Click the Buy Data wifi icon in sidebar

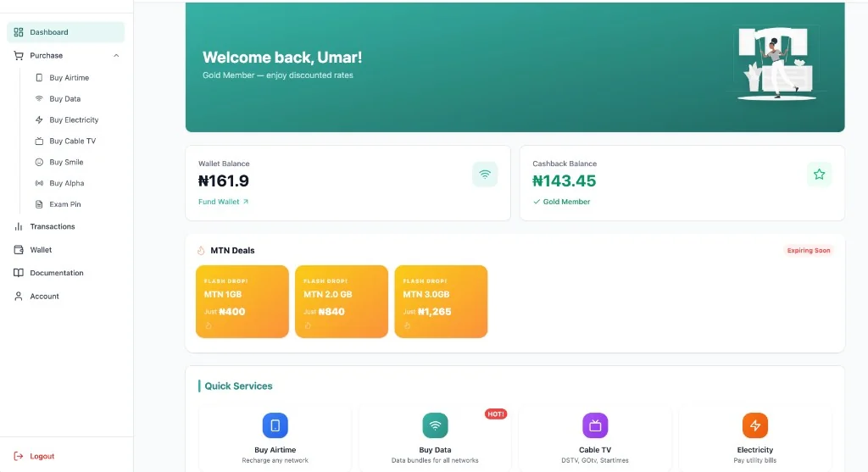pyautogui.click(x=39, y=99)
